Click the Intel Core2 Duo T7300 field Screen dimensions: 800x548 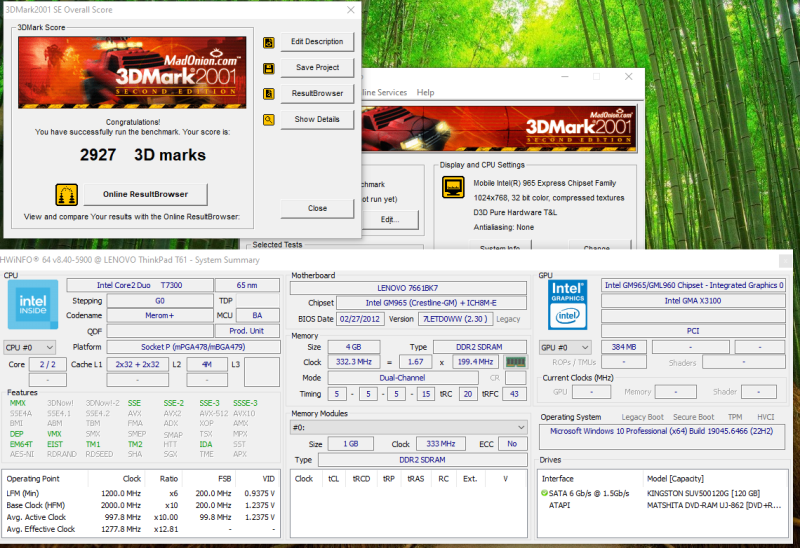point(140,285)
